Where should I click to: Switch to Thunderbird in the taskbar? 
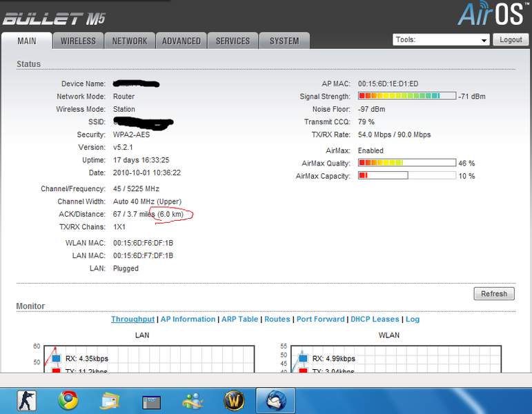tap(276, 401)
